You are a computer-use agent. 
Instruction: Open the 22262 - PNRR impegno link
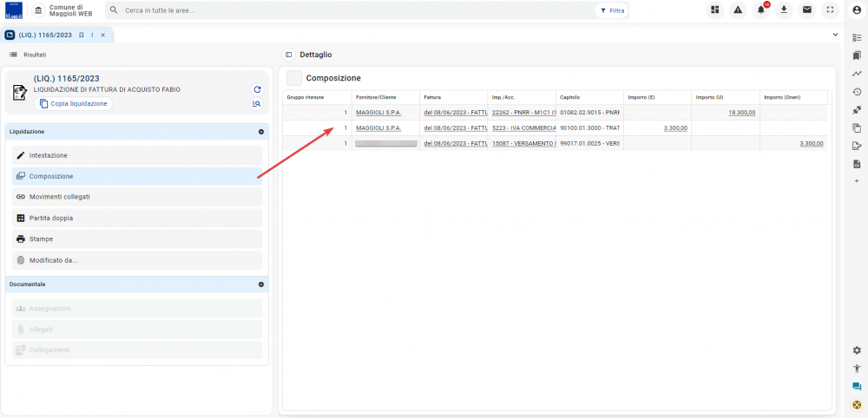tap(523, 112)
